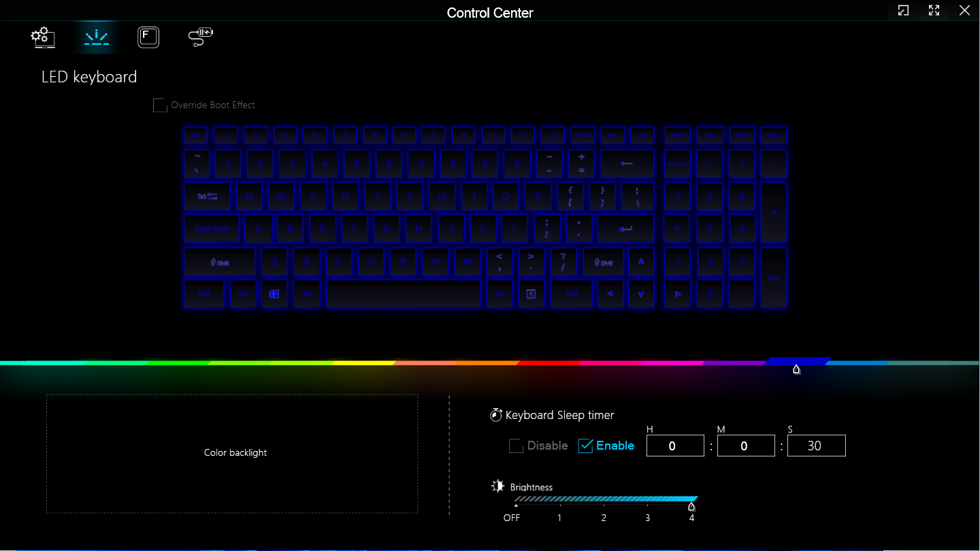Viewport: 980px width, 551px height.
Task: Click the minutes field of sleep timer
Action: click(x=746, y=446)
